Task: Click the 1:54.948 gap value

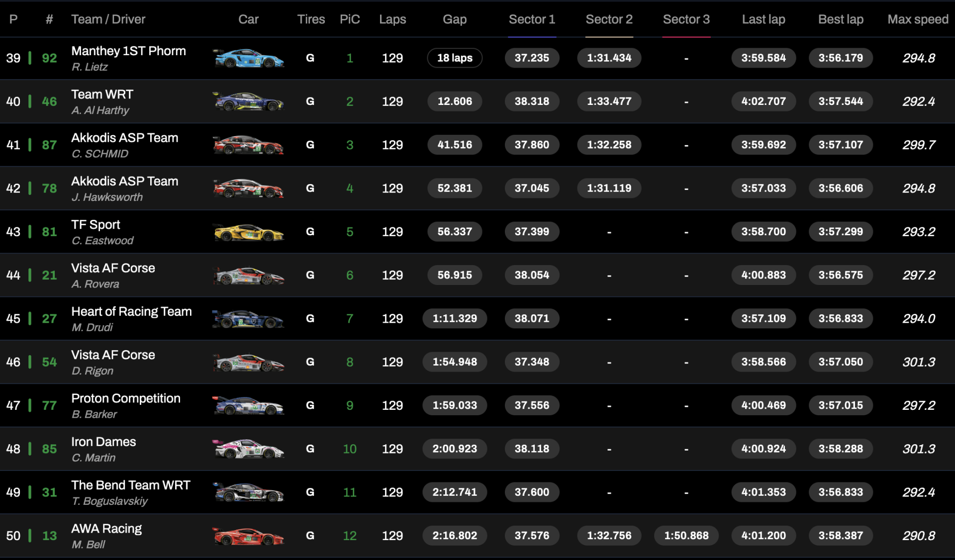Action: 455,362
